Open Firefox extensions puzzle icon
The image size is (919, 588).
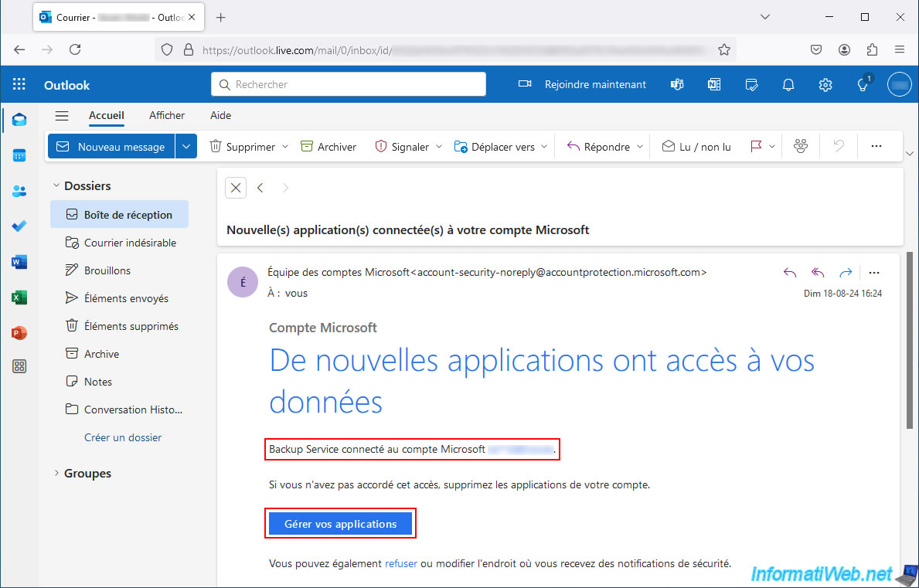pyautogui.click(x=872, y=49)
